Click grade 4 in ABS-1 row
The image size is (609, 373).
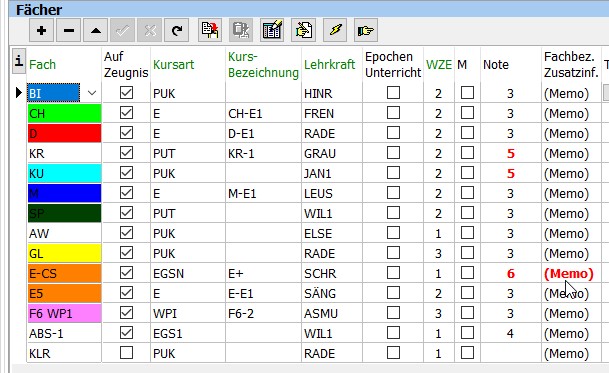[510, 333]
